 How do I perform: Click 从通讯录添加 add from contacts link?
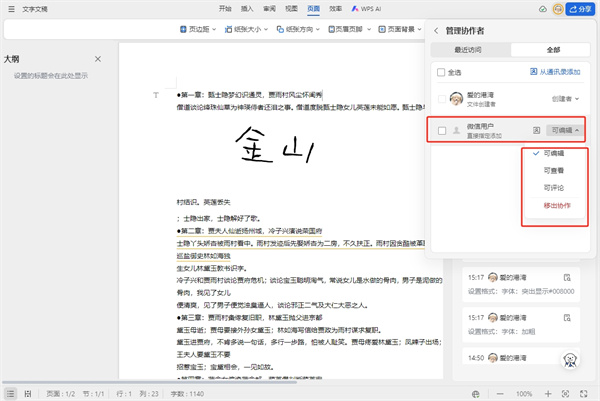click(556, 72)
